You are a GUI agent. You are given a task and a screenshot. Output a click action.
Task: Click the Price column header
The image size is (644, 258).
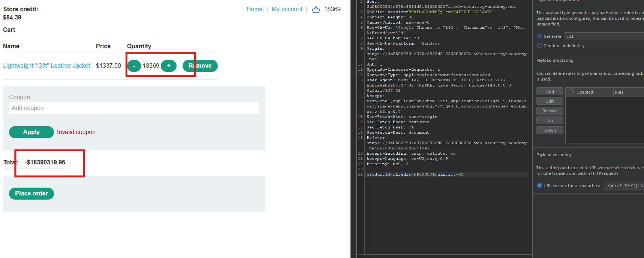coord(103,46)
